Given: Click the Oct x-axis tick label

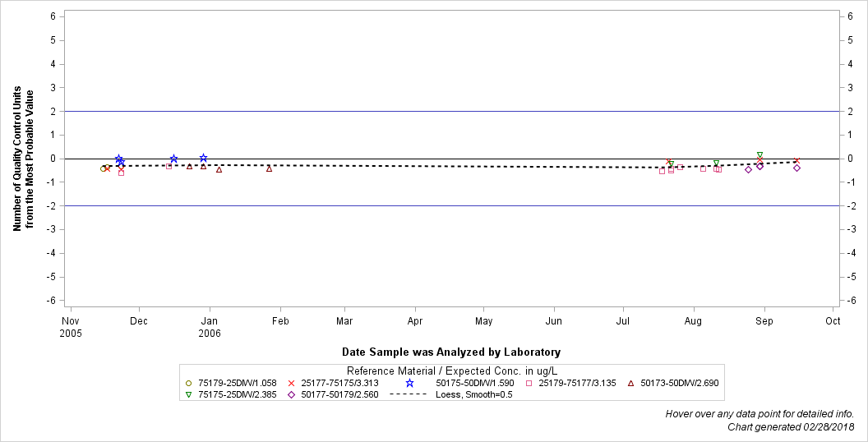Looking at the screenshot, I should (833, 321).
